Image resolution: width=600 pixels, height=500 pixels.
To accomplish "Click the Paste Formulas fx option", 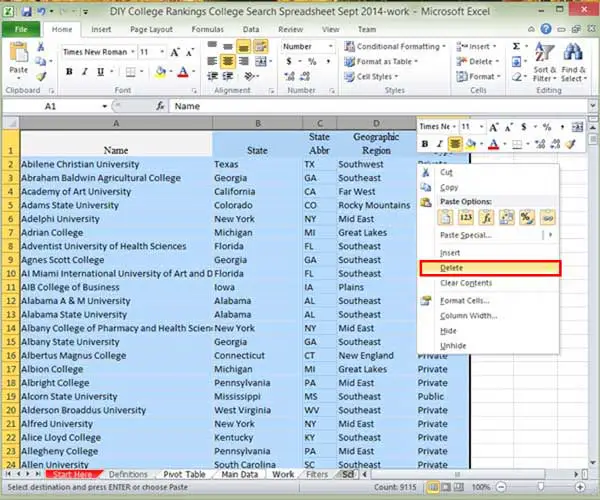I will tap(486, 218).
